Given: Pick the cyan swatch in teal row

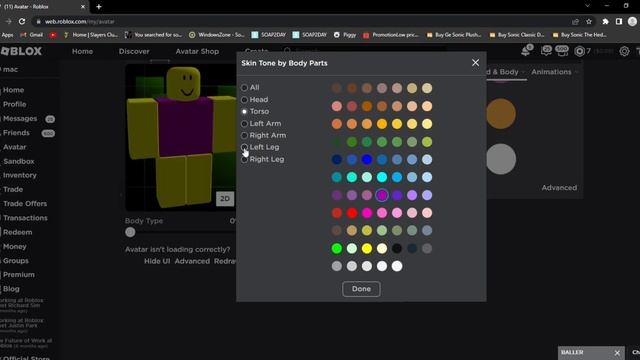Looking at the screenshot, I should point(382,177).
